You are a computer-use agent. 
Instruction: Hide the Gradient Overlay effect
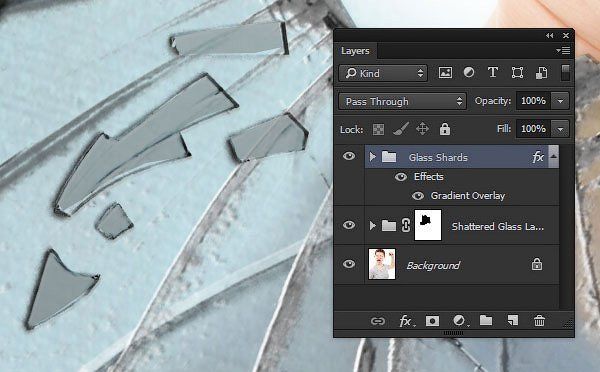tap(418, 196)
